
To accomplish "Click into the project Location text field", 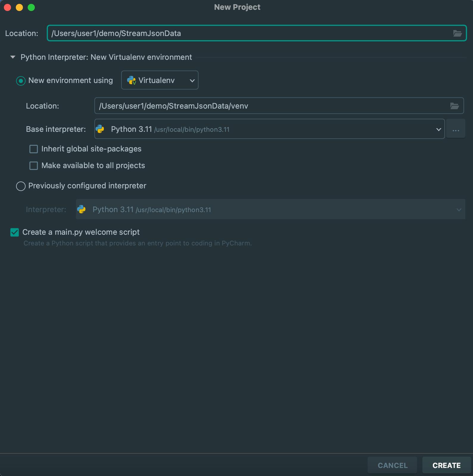I will pos(250,33).
